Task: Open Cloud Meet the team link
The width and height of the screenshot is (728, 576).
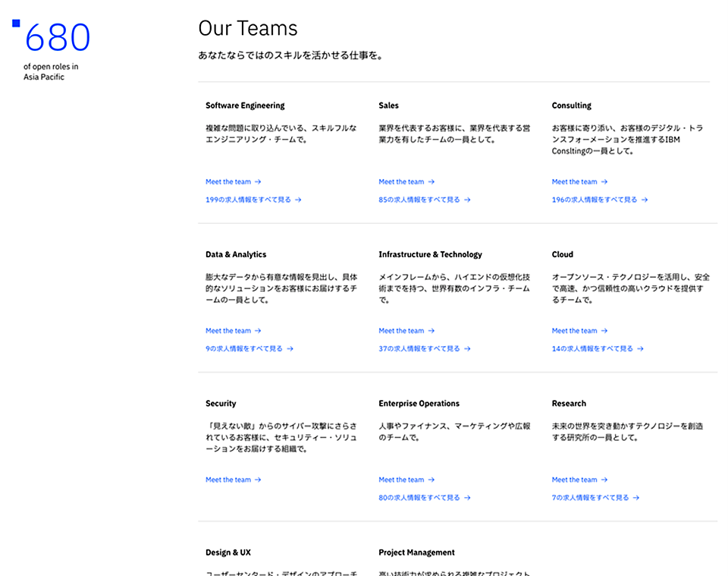Action: [574, 331]
